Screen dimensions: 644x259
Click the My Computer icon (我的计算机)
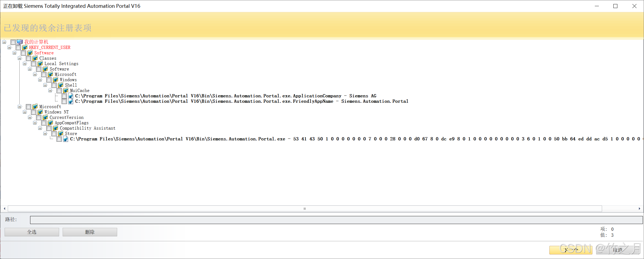pyautogui.click(x=20, y=42)
